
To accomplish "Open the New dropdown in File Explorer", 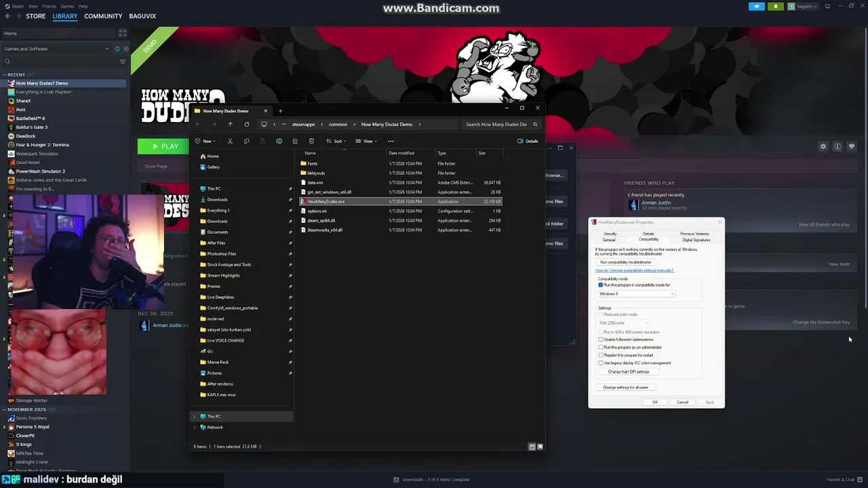I will 205,141.
